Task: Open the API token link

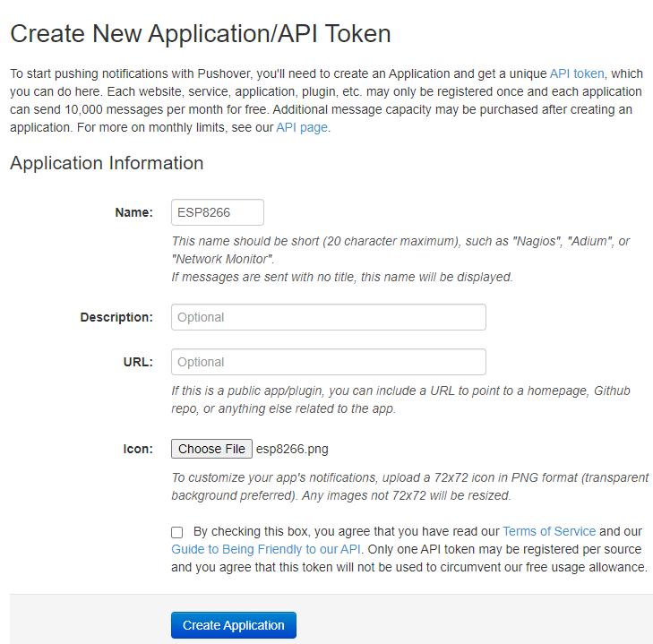Action: (577, 73)
